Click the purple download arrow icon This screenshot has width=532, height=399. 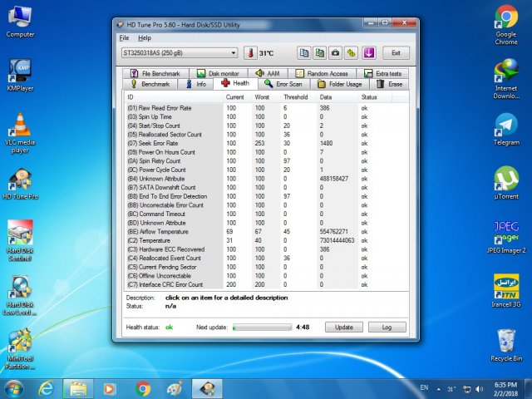369,53
